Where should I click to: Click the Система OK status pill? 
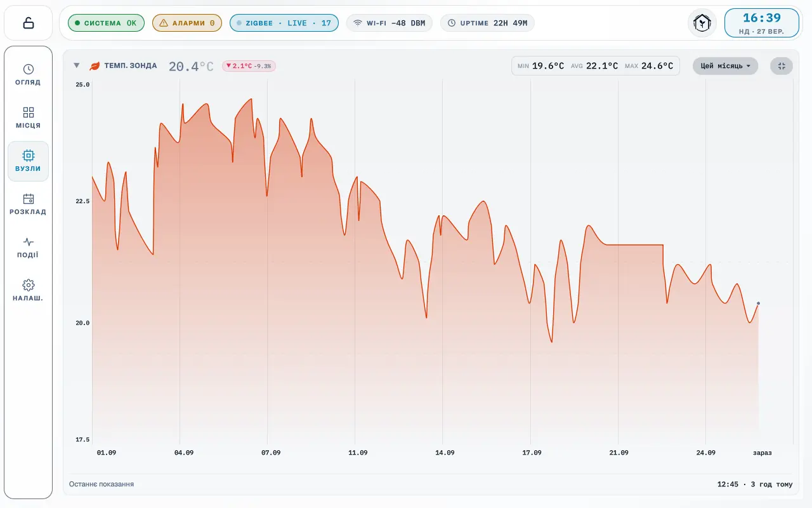pyautogui.click(x=106, y=23)
